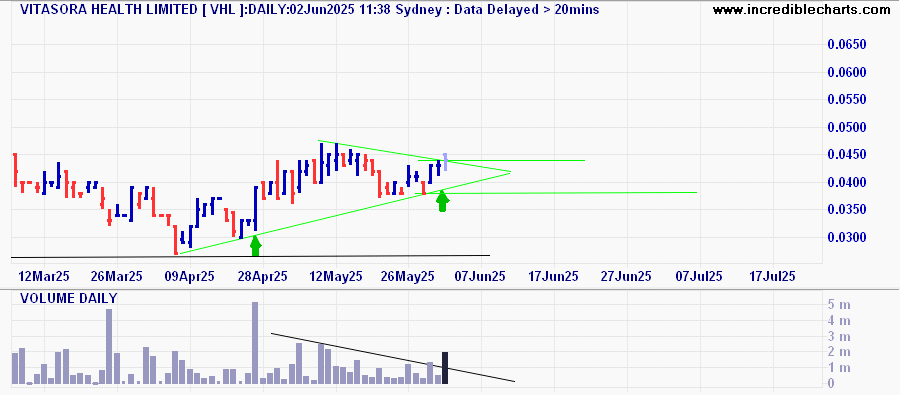900x395 pixels.
Task: Select the black highlighted latest volume bar
Action: pyautogui.click(x=445, y=367)
